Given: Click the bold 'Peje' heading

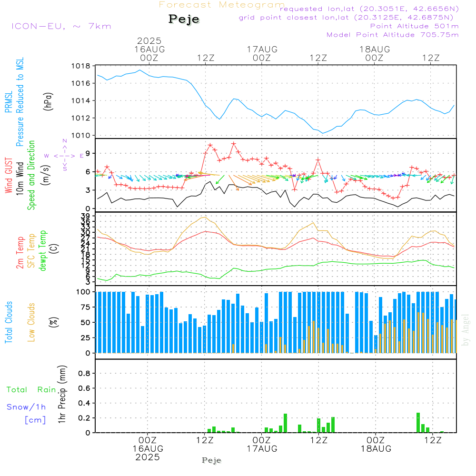Looking at the screenshot, I should coord(184,19).
